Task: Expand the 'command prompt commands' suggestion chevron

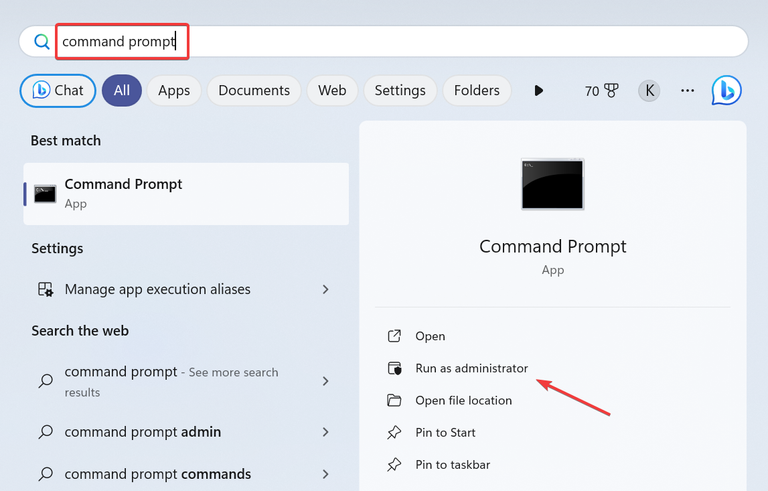Action: 326,474
